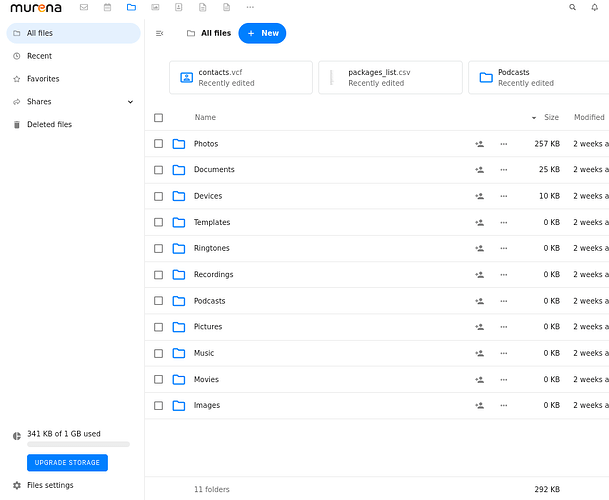The image size is (609, 500).
Task: Open recently edited packages_list.csv card
Action: [x=390, y=77]
